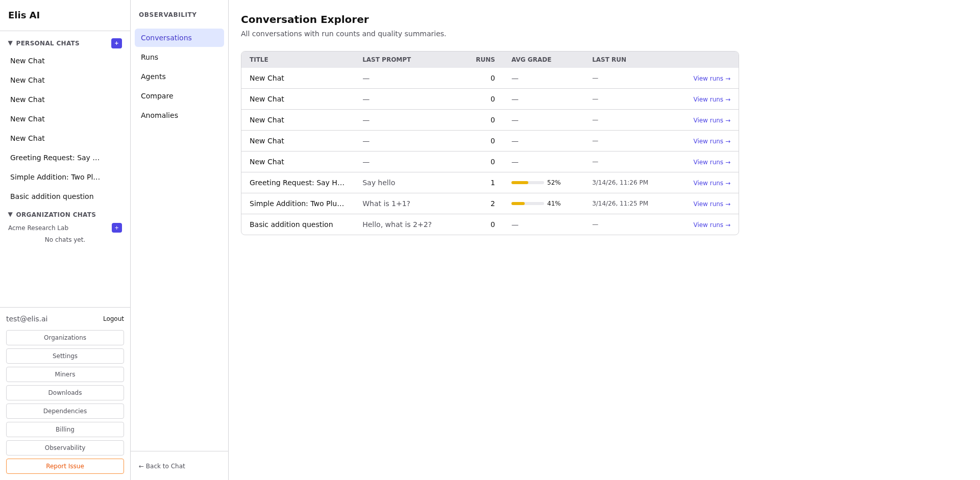The height and width of the screenshot is (480, 980).
Task: Click the 52% grade progress bar
Action: pos(526,182)
